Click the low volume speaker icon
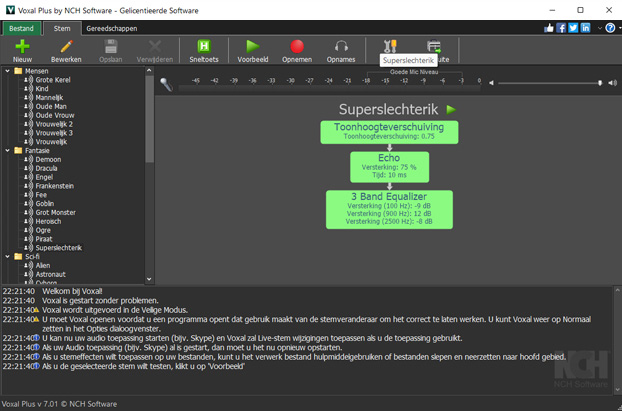The height and width of the screenshot is (411, 622). [491, 83]
